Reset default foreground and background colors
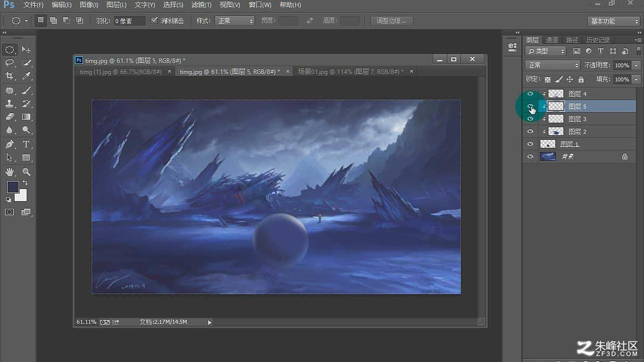 [x=9, y=200]
